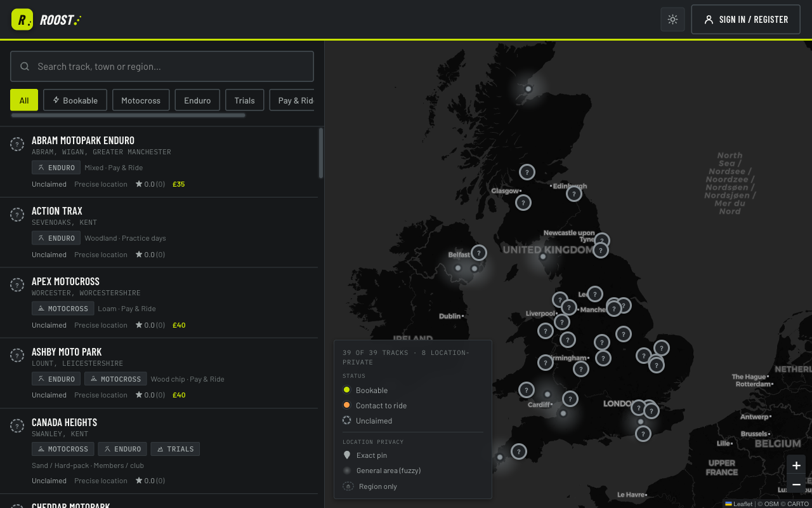Filter tracks by Bookable

point(75,100)
